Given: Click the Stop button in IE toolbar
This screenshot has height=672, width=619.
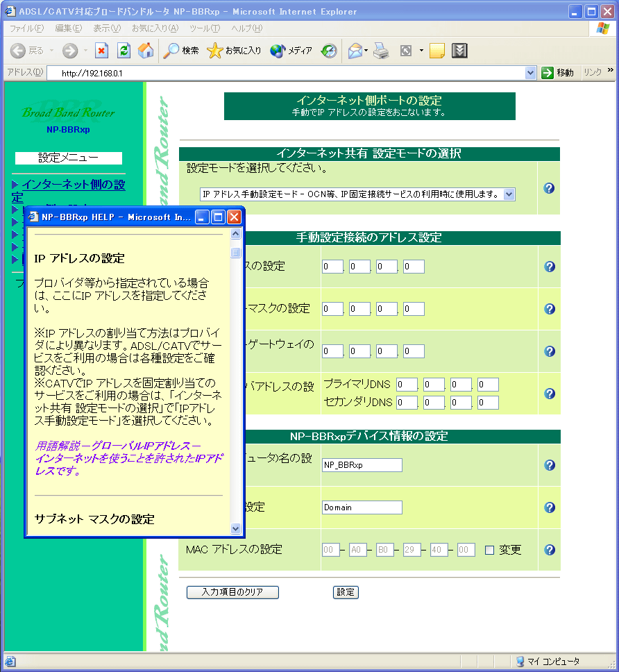Looking at the screenshot, I should coord(101,51).
